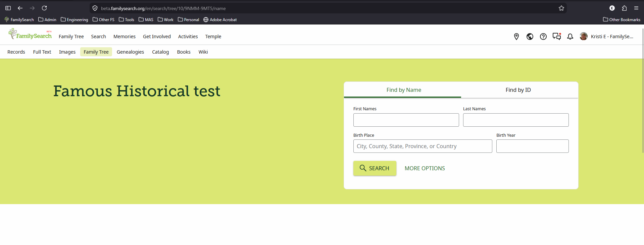Open the messages chat icon
Viewport: 644px width, 245px height.
[x=557, y=36]
